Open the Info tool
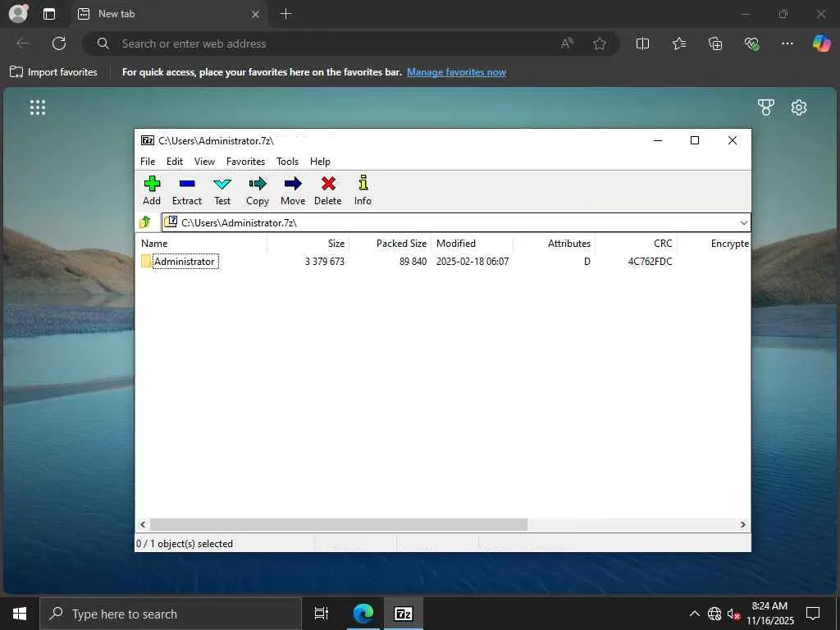This screenshot has width=840, height=630. [x=363, y=183]
